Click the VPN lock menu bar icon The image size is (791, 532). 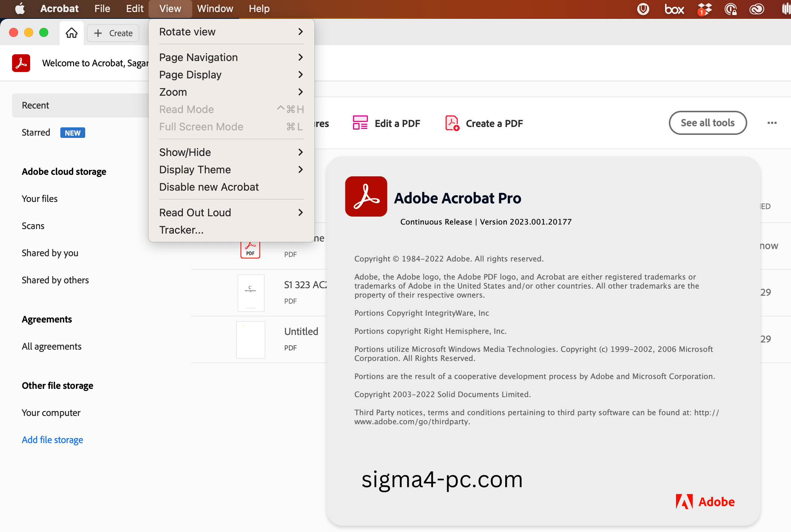point(730,9)
